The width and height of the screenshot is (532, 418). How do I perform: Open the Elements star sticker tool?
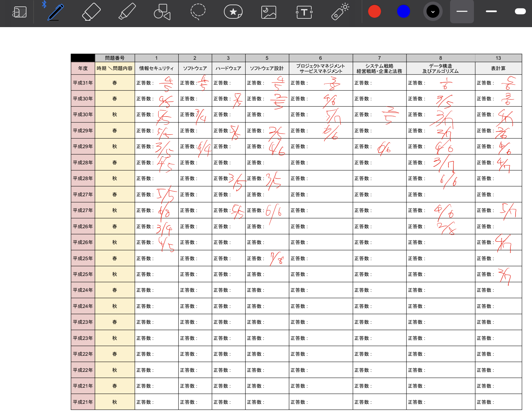click(233, 12)
